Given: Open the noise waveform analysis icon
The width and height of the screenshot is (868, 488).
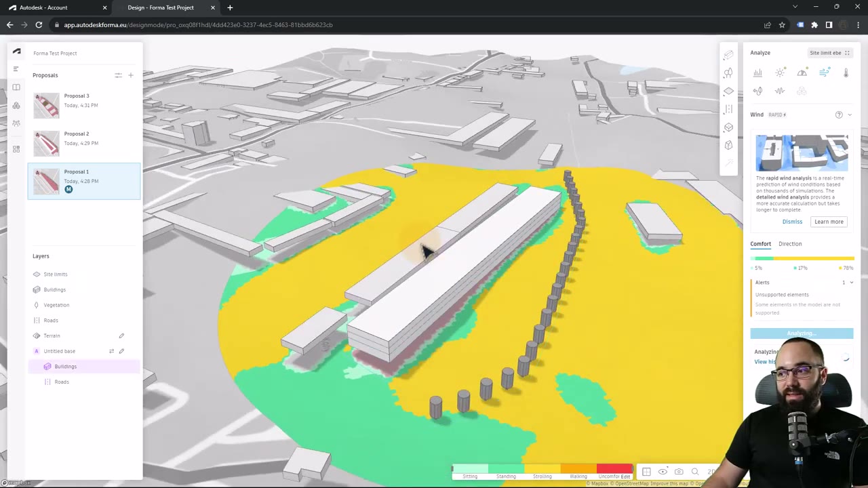Looking at the screenshot, I should (x=780, y=91).
